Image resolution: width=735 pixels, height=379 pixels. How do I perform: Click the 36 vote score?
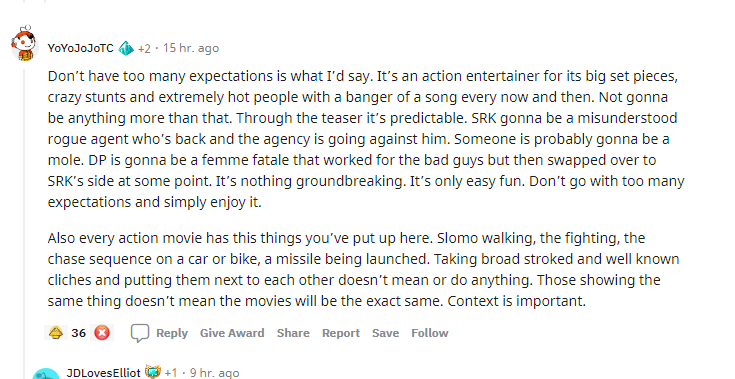79,333
